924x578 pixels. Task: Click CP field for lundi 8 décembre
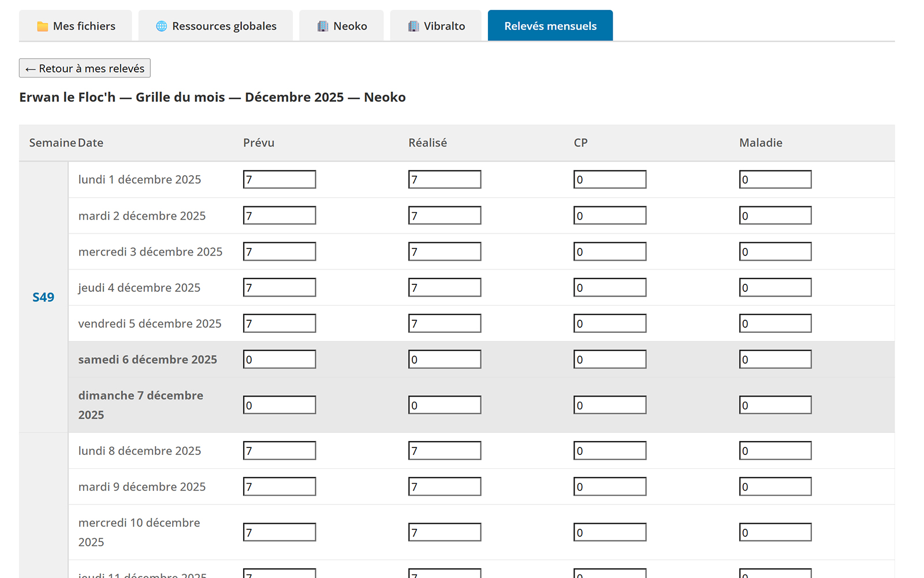(610, 450)
